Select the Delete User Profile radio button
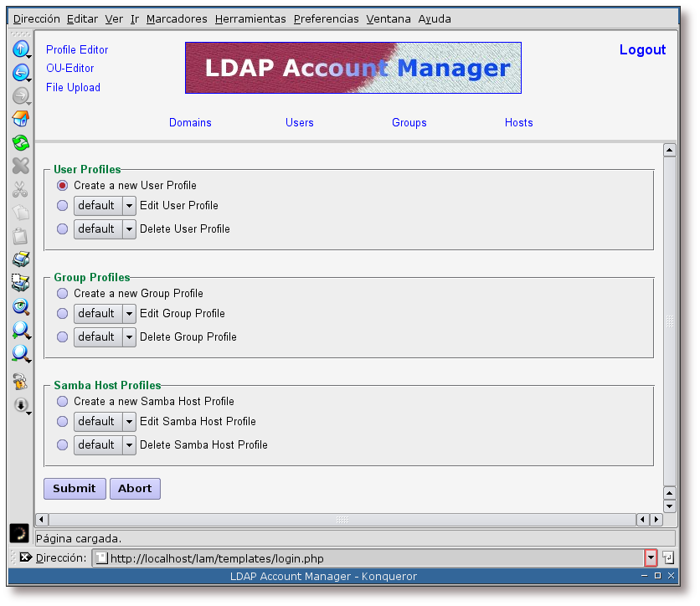 (x=63, y=229)
